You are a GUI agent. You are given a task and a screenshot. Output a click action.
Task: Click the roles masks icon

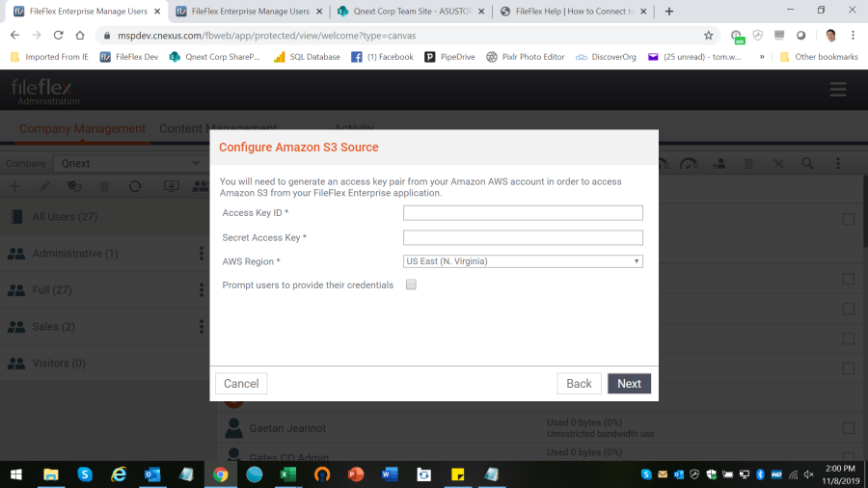74,186
